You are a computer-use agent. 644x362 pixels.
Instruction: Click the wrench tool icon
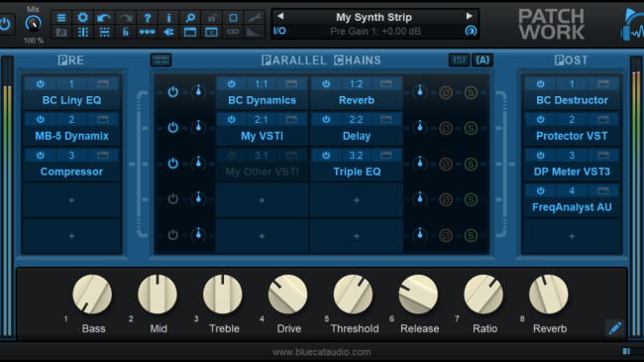(x=255, y=18)
